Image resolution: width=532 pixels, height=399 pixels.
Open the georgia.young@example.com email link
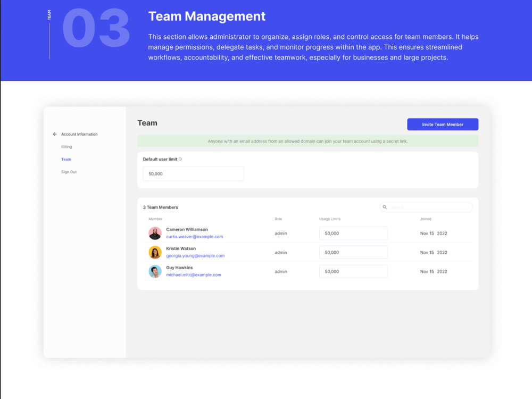click(x=195, y=255)
